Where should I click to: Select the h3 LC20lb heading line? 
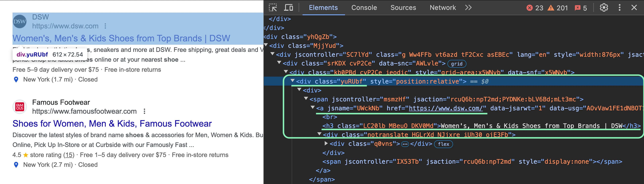[481, 126]
